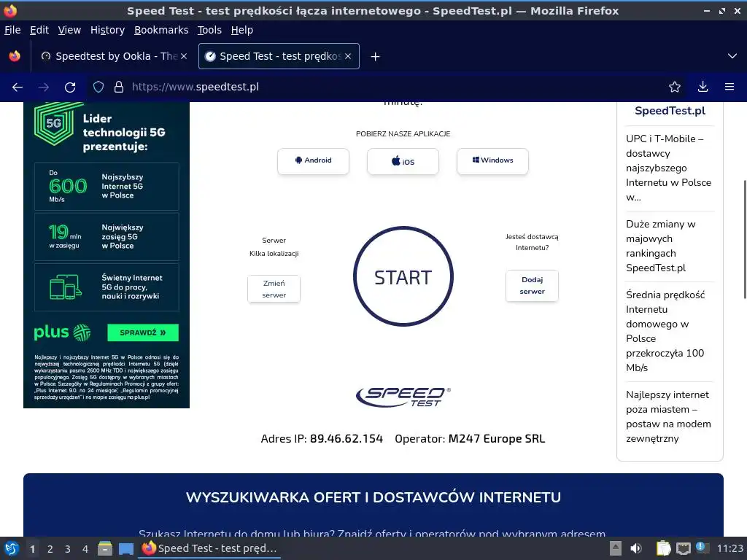Image resolution: width=747 pixels, height=560 pixels.
Task: Open the File menu
Action: (x=12, y=30)
